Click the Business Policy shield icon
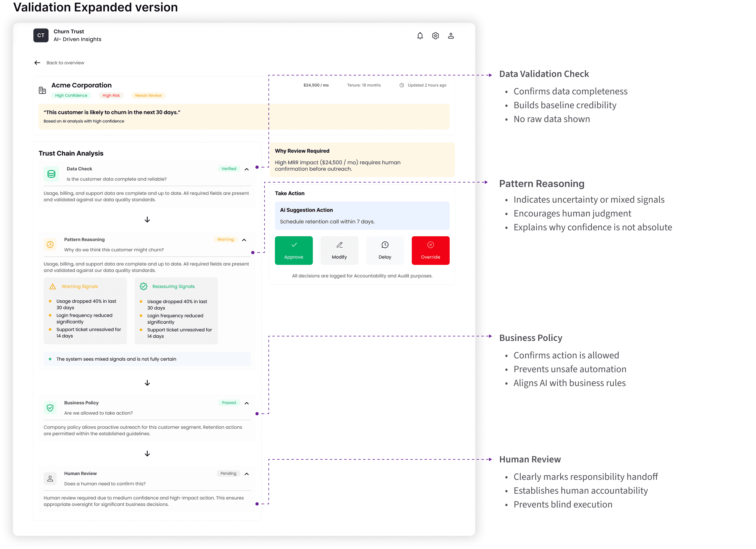756x549 pixels. click(x=50, y=408)
